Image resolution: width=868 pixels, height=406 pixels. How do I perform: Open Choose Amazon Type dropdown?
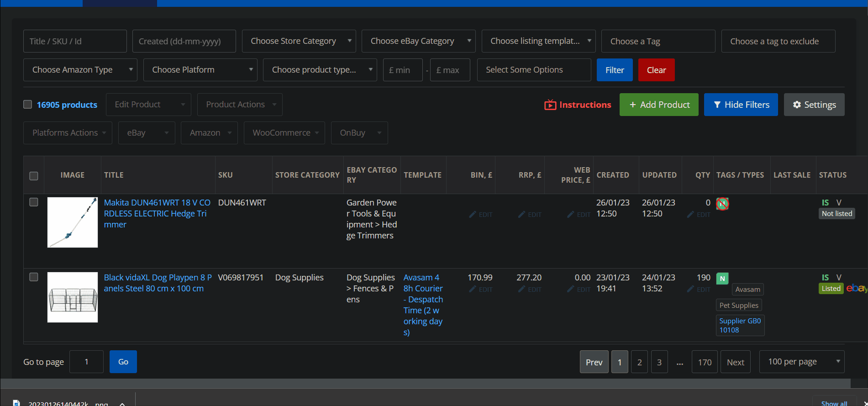[80, 70]
